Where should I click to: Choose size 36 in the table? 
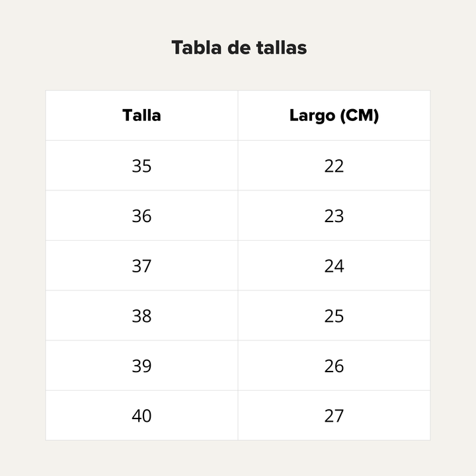pyautogui.click(x=141, y=216)
